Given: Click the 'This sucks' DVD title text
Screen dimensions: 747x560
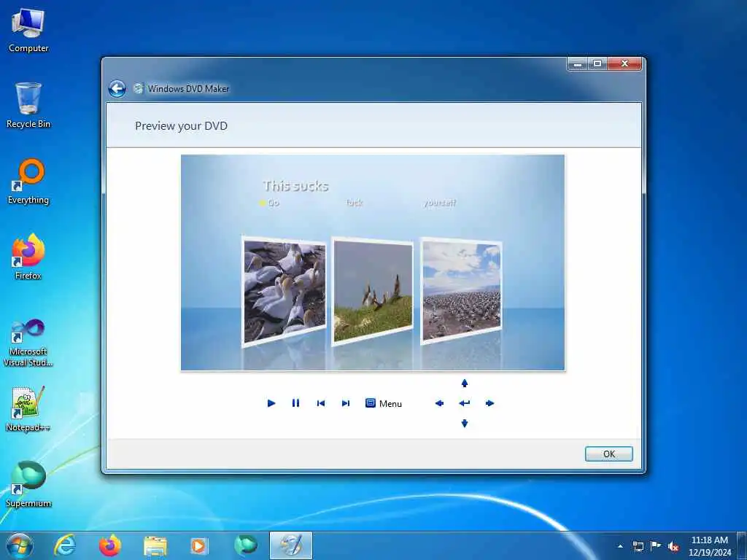Looking at the screenshot, I should 296,186.
